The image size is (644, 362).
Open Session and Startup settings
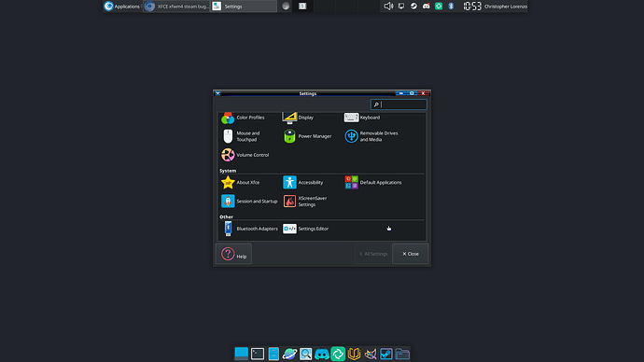click(x=249, y=202)
